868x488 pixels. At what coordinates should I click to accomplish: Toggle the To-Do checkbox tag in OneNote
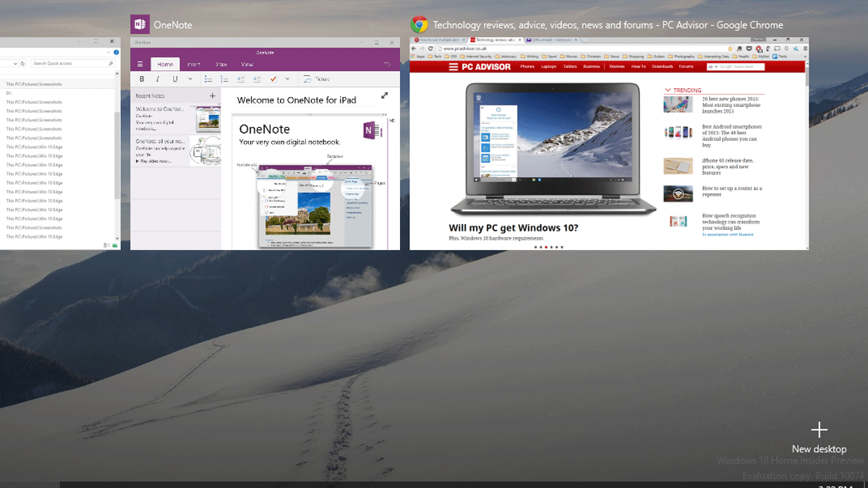tap(273, 79)
